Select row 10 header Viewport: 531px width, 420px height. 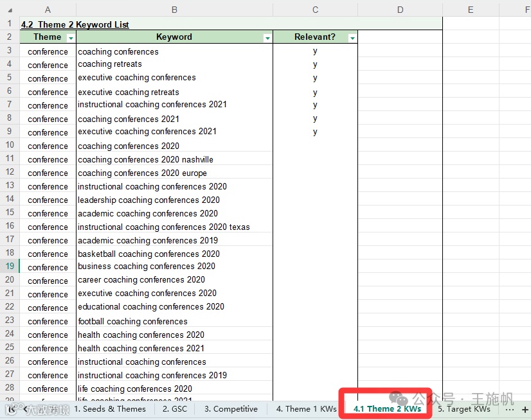pyautogui.click(x=10, y=145)
